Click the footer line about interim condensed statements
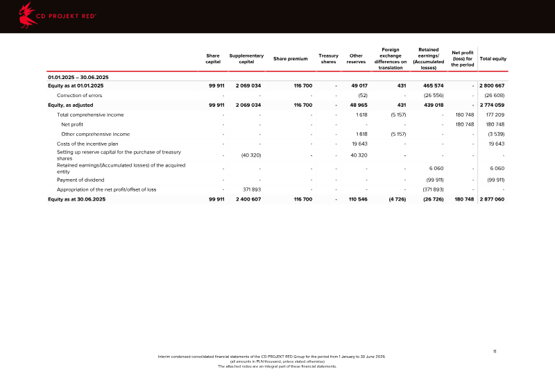This screenshot has height=392, width=555. 271,357
